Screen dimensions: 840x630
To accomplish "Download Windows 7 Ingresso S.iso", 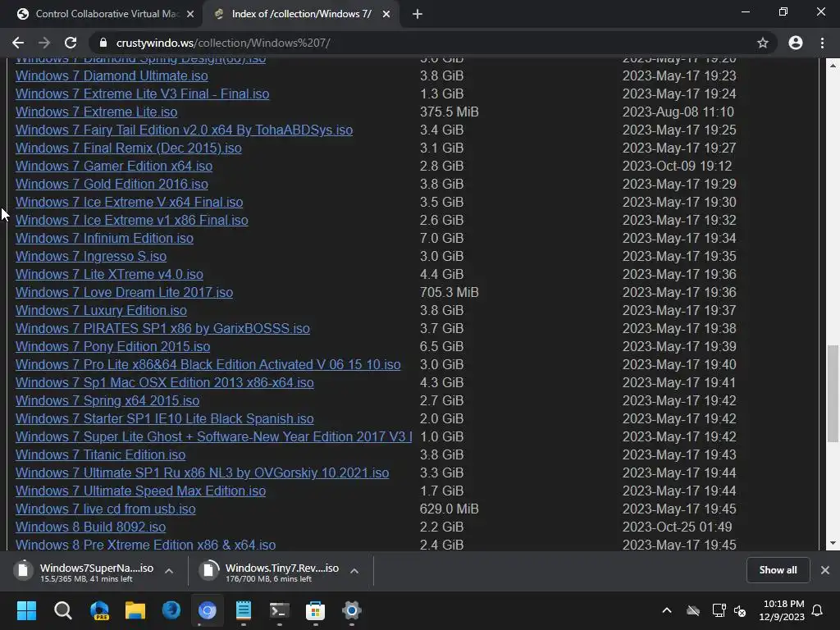I will (x=91, y=257).
